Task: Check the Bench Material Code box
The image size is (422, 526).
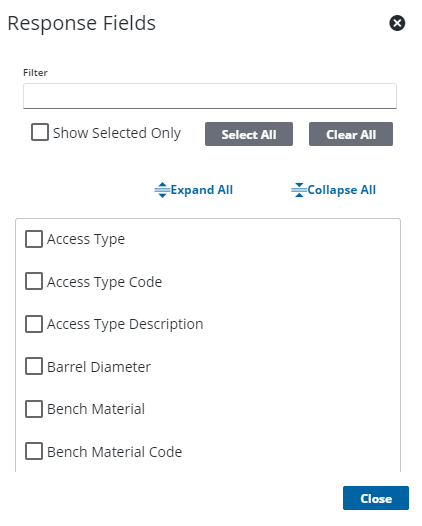Action: (x=34, y=451)
